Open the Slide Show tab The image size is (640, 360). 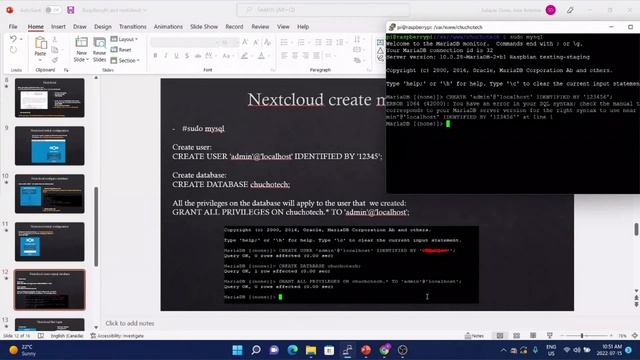pos(204,27)
